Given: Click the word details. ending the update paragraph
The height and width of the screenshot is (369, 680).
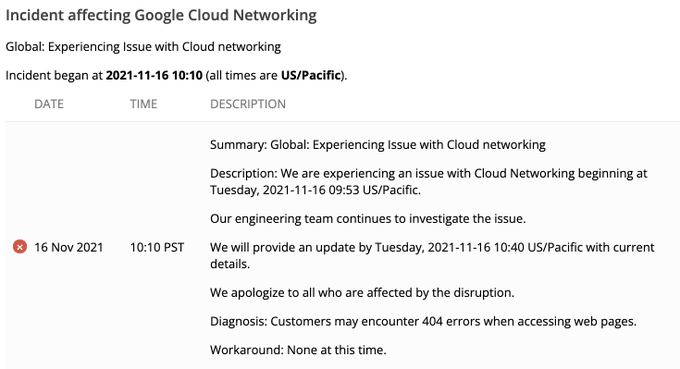Looking at the screenshot, I should 230,264.
